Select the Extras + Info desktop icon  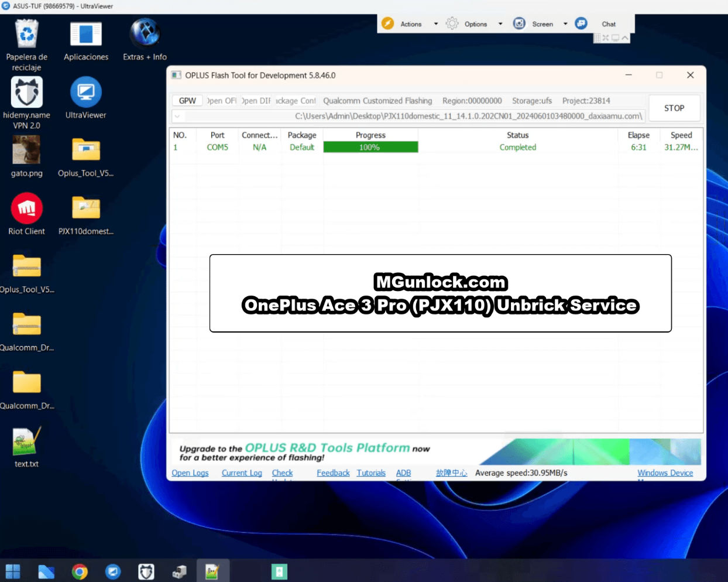(x=145, y=40)
